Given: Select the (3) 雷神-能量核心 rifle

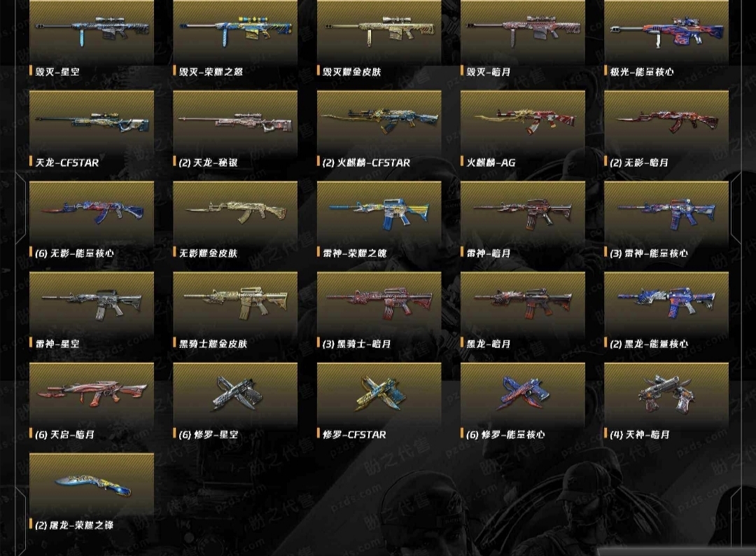Looking at the screenshot, I should (x=666, y=220).
